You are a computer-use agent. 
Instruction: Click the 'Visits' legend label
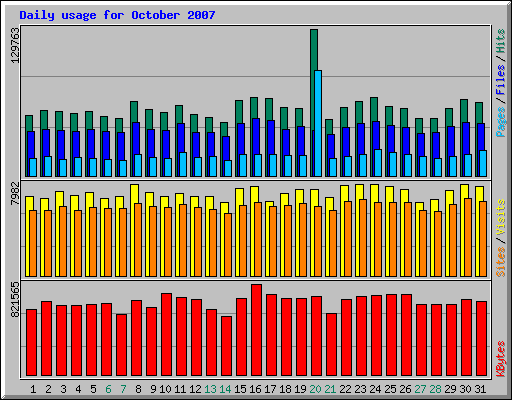500,218
